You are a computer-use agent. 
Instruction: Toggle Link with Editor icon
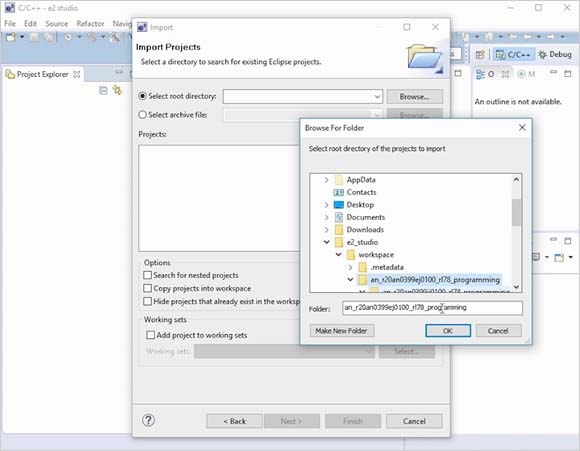[117, 90]
